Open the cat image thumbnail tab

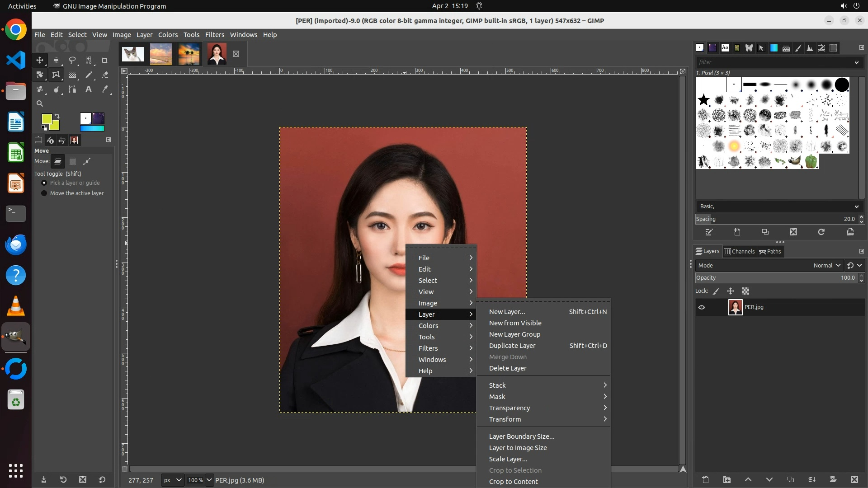tap(132, 54)
